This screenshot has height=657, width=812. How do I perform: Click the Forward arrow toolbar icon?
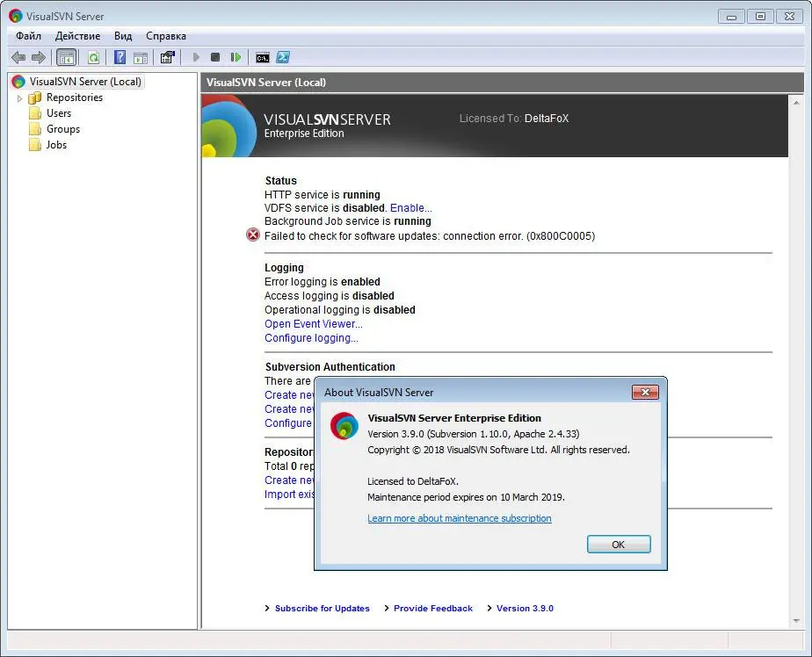tap(39, 57)
